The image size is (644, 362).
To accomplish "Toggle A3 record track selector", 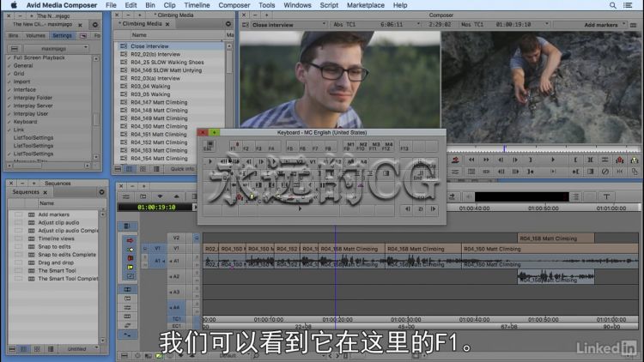I will pos(176,292).
